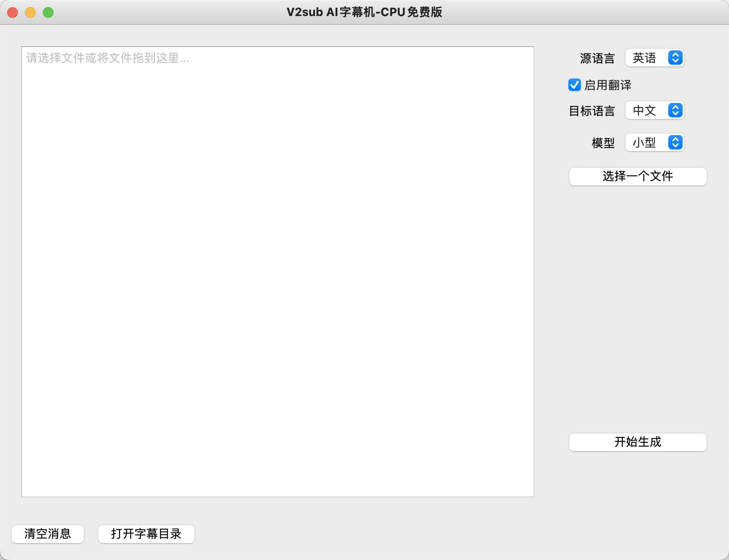Disable the 启用翻译 checkbox

tap(575, 85)
